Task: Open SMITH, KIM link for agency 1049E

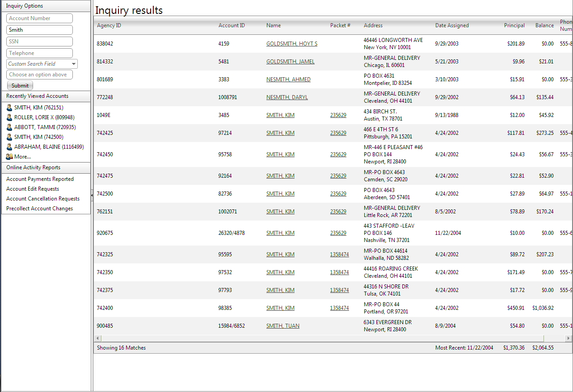Action: (x=280, y=115)
